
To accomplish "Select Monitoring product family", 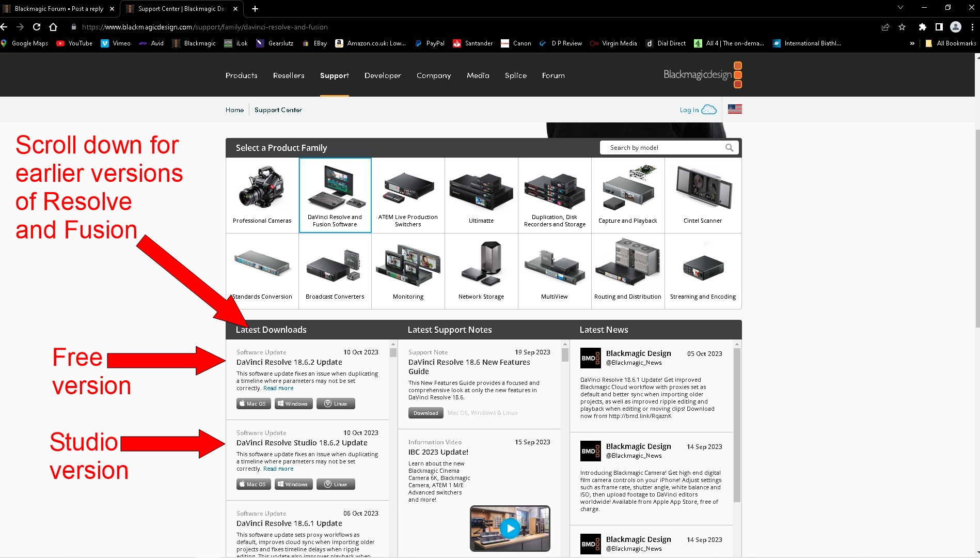I will tap(408, 271).
